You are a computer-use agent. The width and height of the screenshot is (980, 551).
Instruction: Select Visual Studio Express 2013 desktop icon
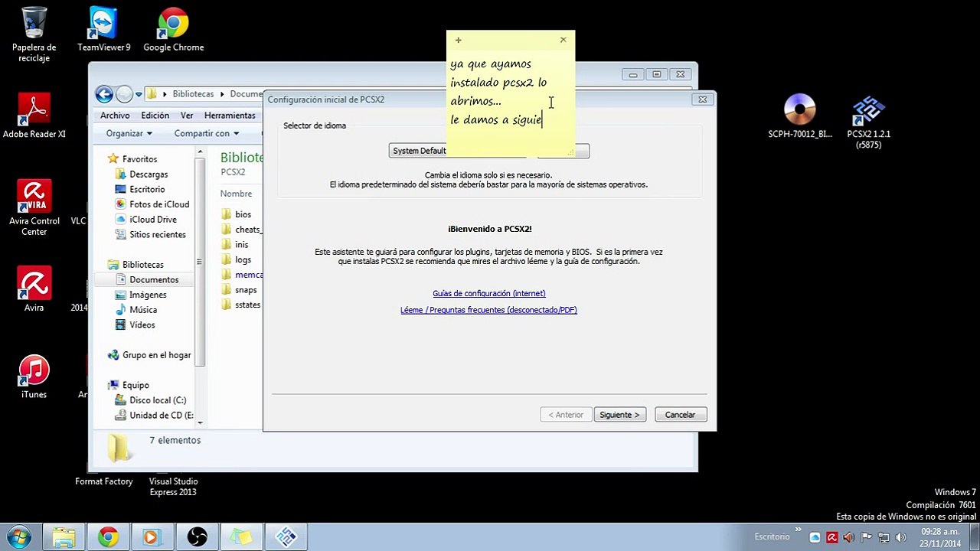[x=173, y=487]
